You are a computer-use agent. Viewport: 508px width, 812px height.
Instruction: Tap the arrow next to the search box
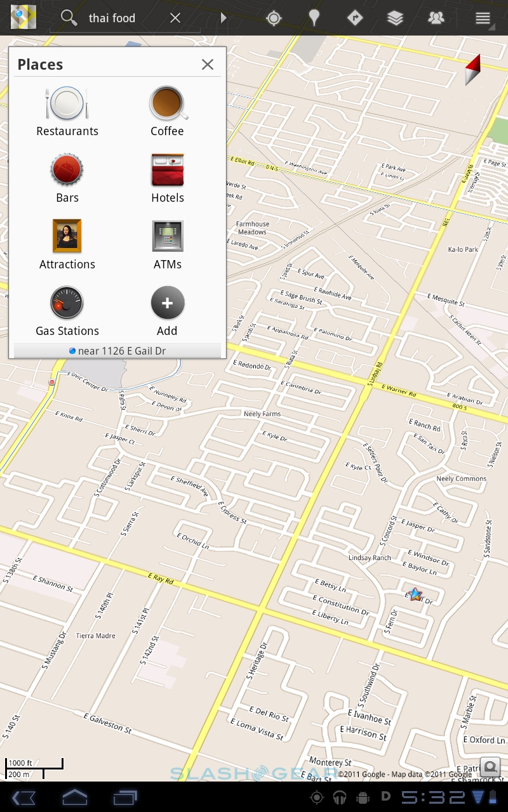(x=223, y=18)
